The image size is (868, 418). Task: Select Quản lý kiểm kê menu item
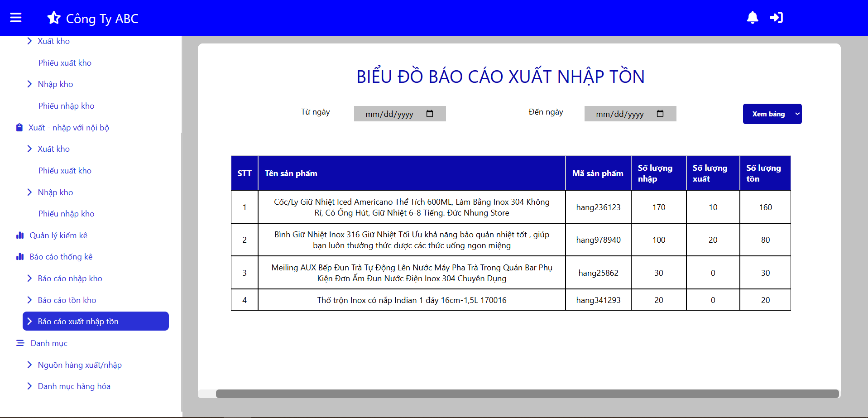tap(58, 235)
